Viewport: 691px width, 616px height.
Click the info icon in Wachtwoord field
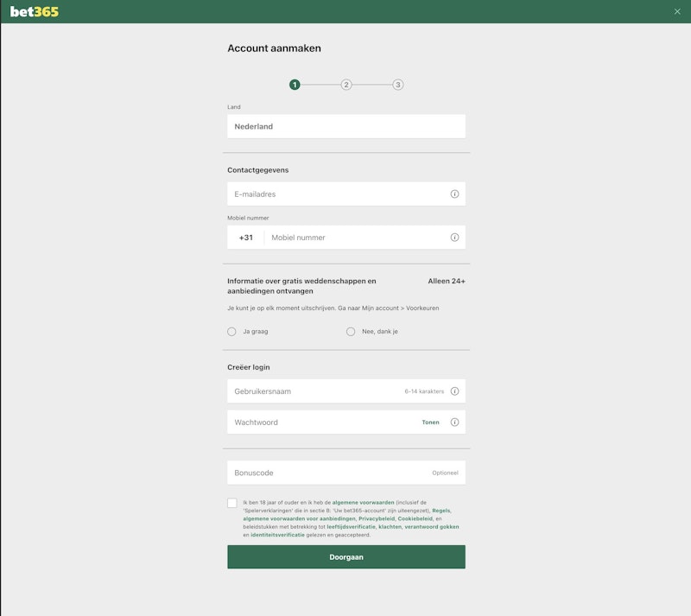tap(454, 422)
